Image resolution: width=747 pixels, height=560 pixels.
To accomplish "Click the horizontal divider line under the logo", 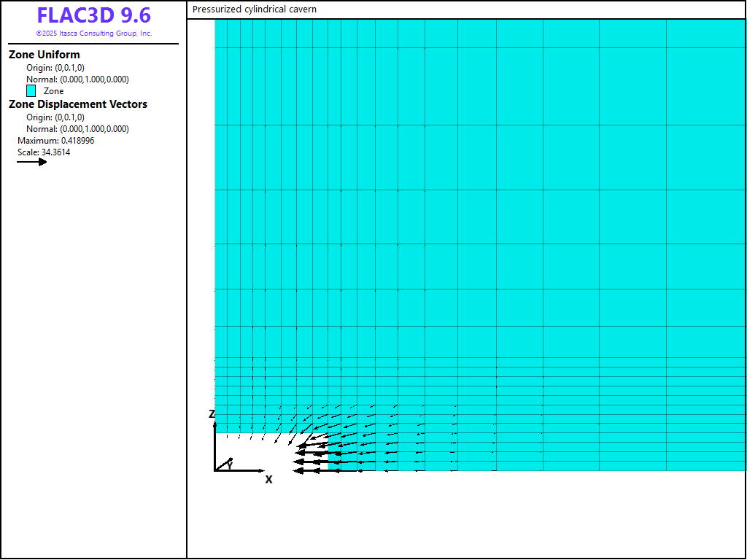I will coord(93,44).
